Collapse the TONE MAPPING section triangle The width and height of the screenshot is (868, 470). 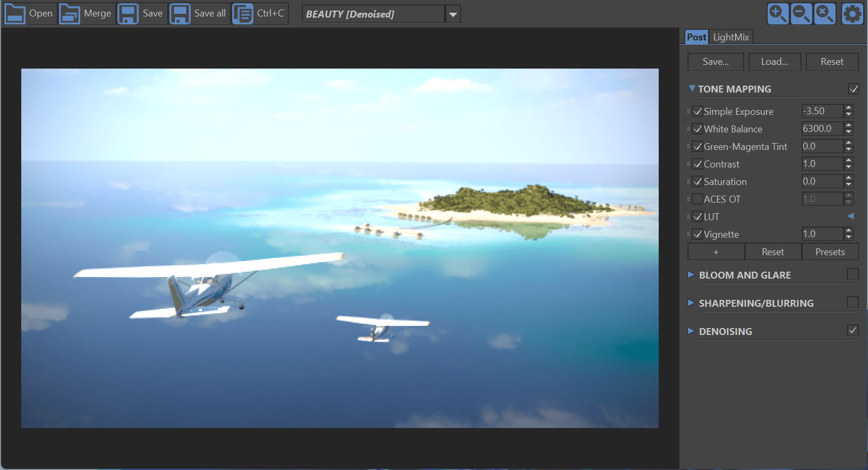(692, 88)
